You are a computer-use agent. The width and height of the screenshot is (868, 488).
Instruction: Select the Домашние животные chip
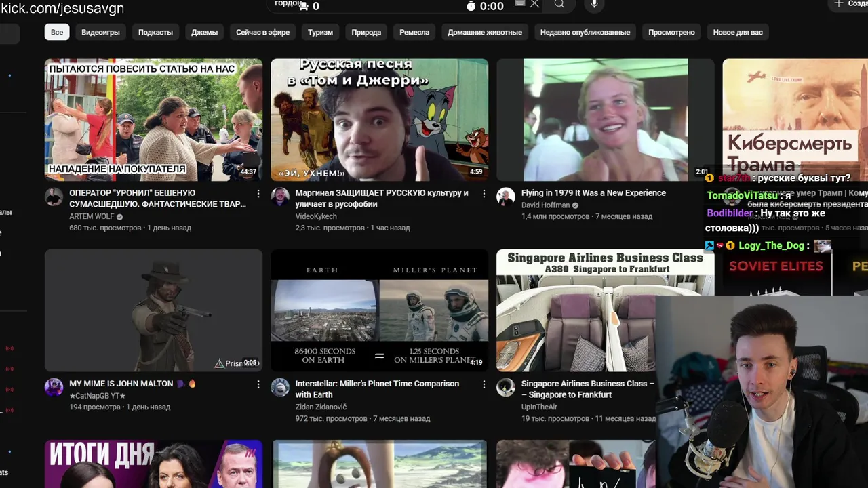[x=485, y=32]
